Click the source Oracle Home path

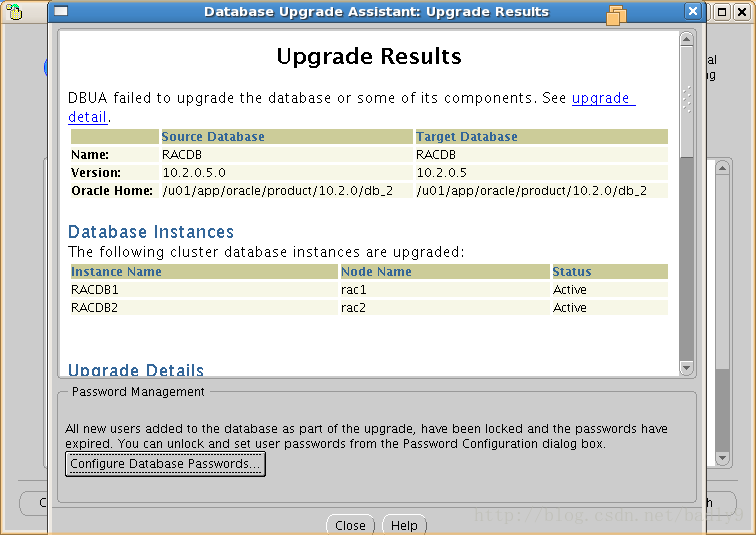pyautogui.click(x=277, y=191)
